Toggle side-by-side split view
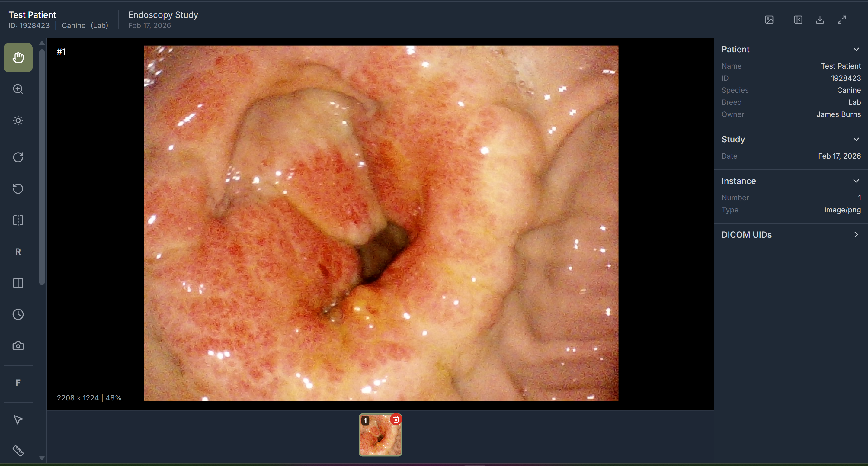The width and height of the screenshot is (868, 466). 18,283
